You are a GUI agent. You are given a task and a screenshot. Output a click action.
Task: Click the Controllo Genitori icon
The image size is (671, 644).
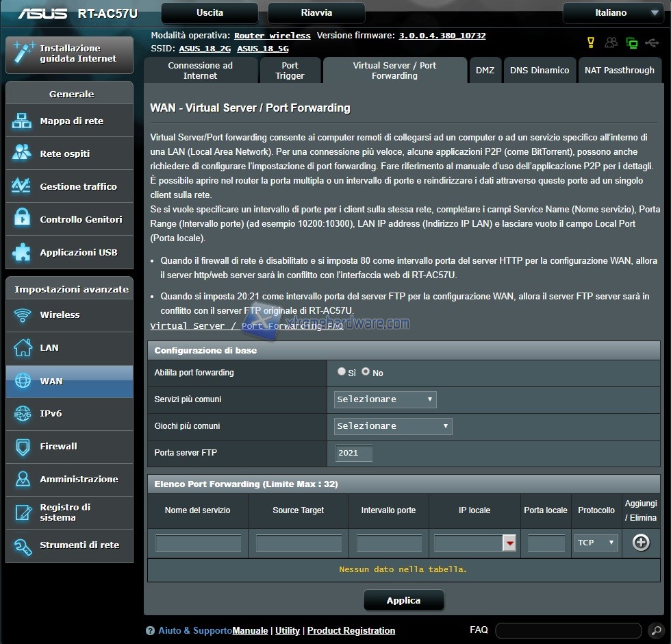click(22, 220)
